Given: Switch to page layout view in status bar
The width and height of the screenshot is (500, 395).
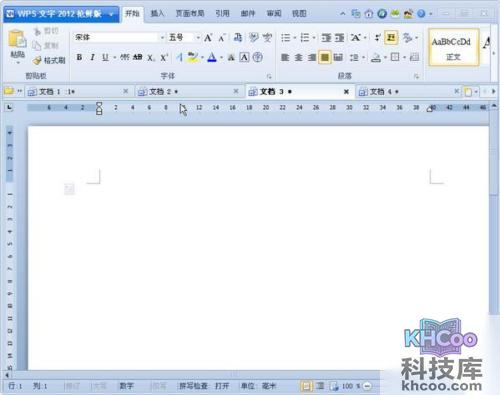Looking at the screenshot, I should 306,386.
